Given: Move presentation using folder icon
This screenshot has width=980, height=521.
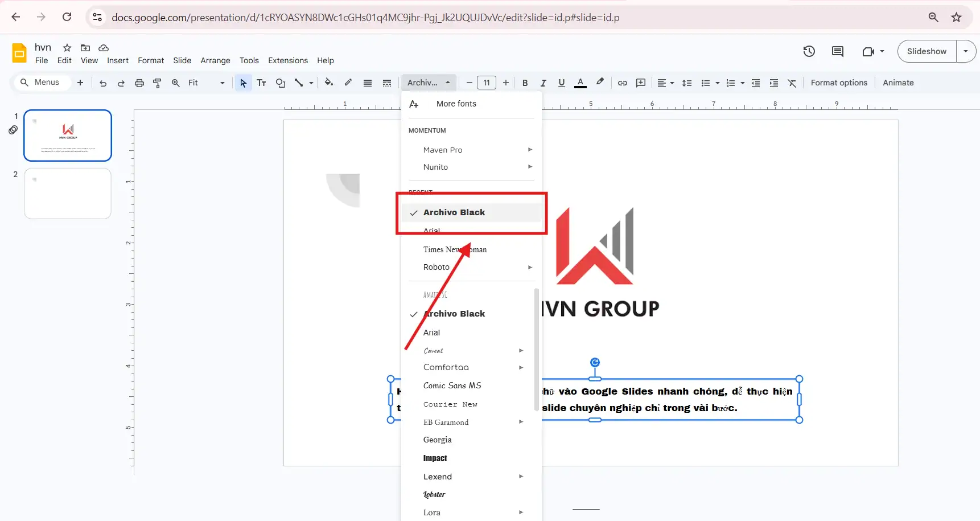Looking at the screenshot, I should tap(85, 48).
